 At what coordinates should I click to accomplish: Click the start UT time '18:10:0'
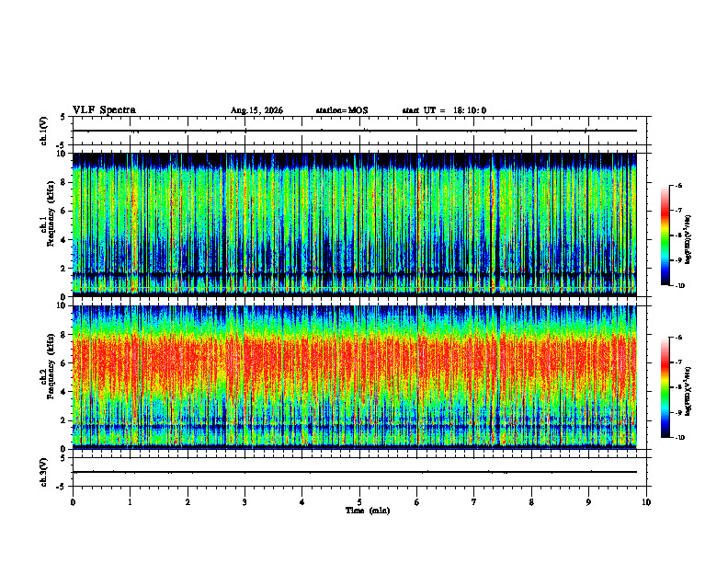pyautogui.click(x=470, y=110)
